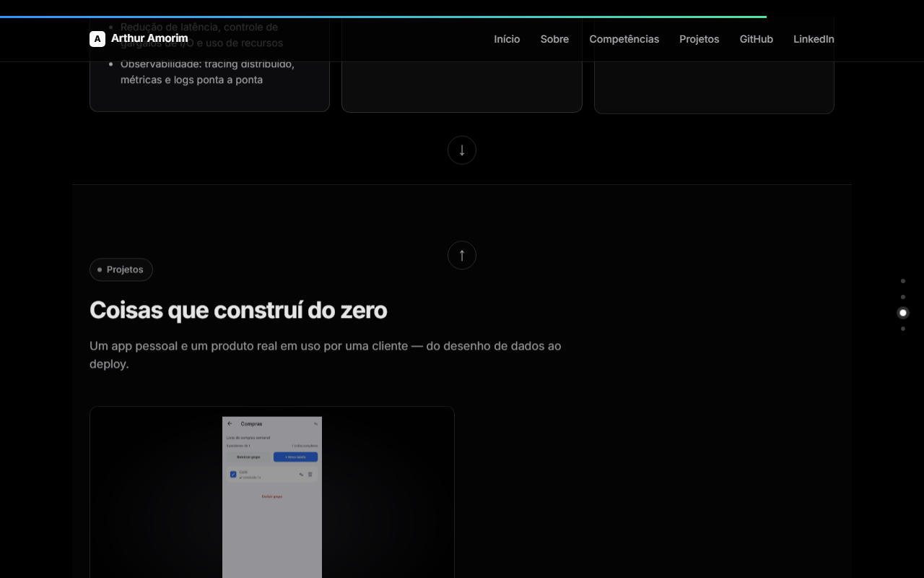This screenshot has height=578, width=924.
Task: Open the Início menu item
Action: [x=507, y=39]
